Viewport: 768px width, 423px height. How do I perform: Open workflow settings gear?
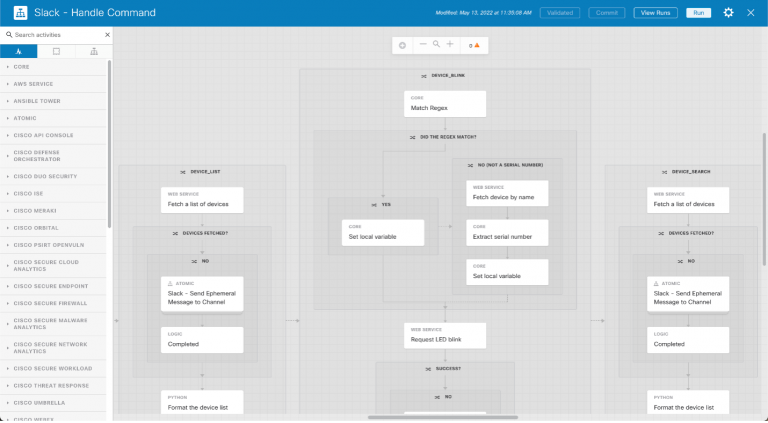pyautogui.click(x=728, y=13)
